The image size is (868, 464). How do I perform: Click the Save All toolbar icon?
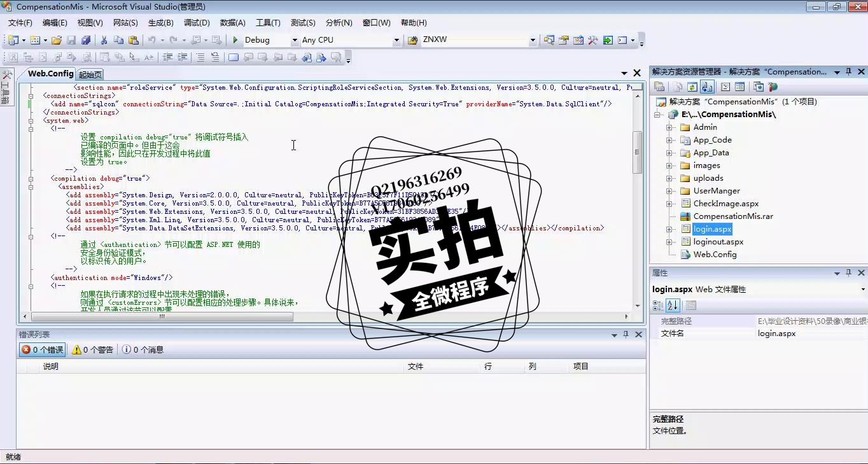tap(85, 40)
